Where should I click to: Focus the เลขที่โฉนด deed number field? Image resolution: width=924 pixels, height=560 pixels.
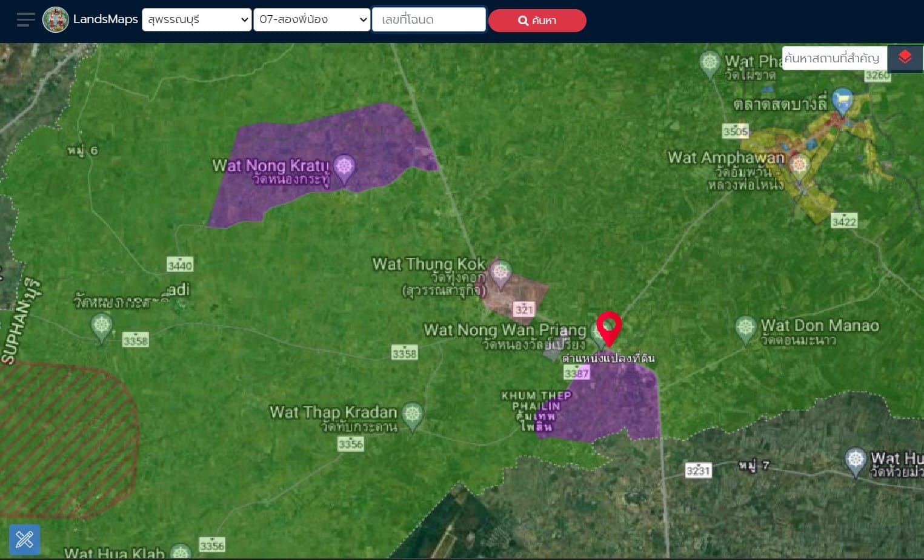pos(429,19)
